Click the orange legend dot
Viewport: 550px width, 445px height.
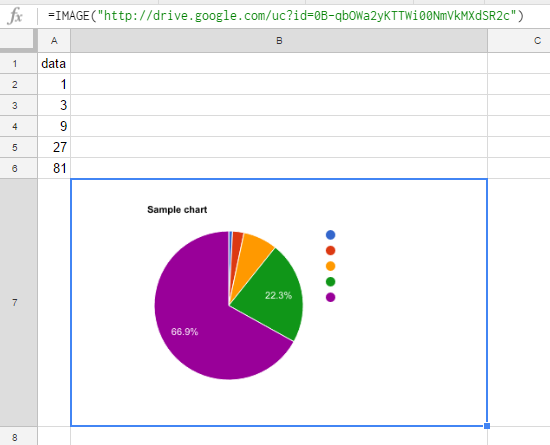(x=330, y=266)
